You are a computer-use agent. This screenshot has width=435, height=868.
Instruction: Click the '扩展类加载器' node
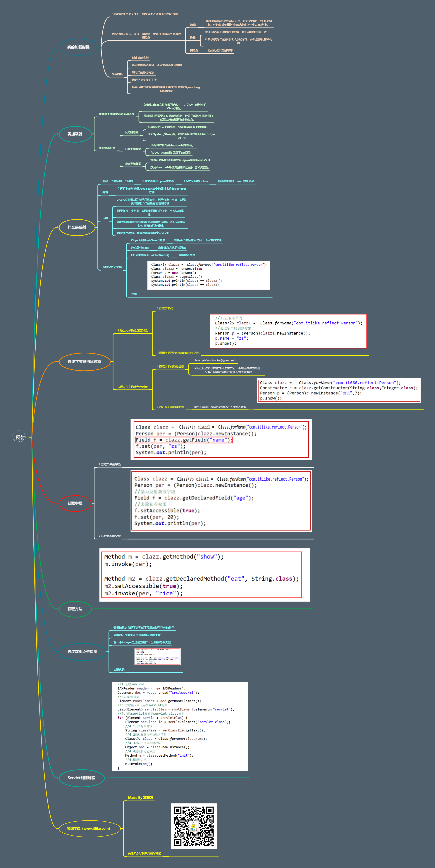click(133, 149)
